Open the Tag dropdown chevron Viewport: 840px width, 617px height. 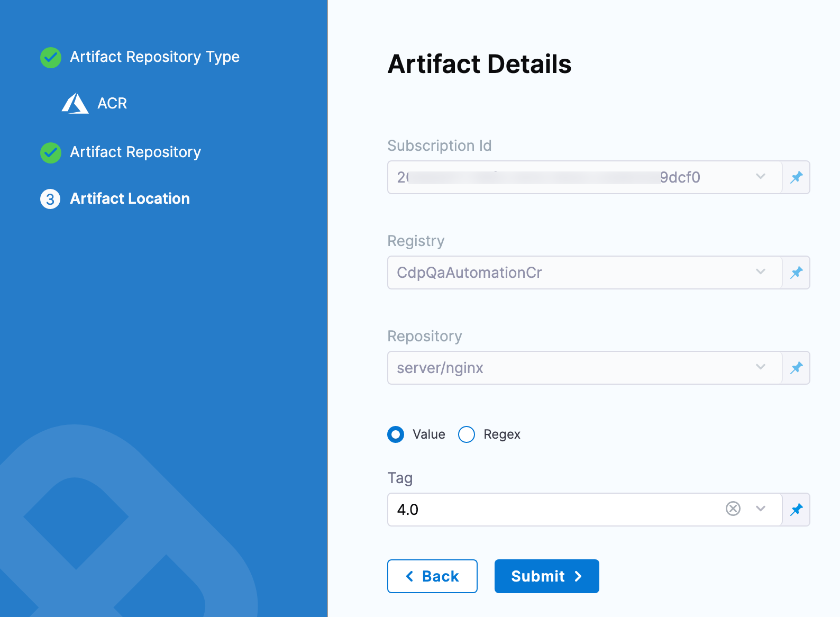(761, 509)
